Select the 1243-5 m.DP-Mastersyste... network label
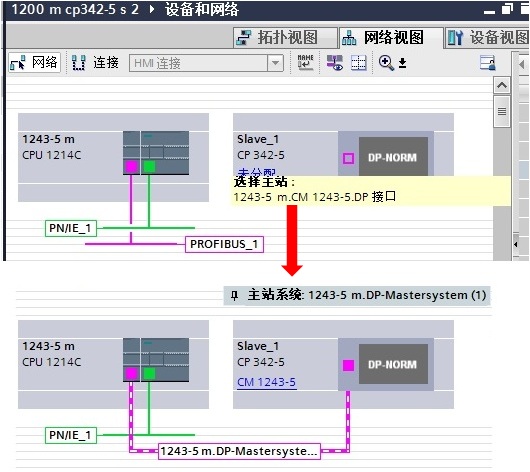Image resolution: width=530 pixels, height=472 pixels. 239,451
